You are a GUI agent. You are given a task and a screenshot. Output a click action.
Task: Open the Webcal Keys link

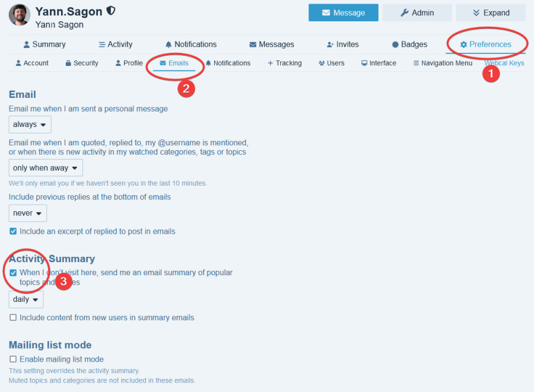[504, 63]
